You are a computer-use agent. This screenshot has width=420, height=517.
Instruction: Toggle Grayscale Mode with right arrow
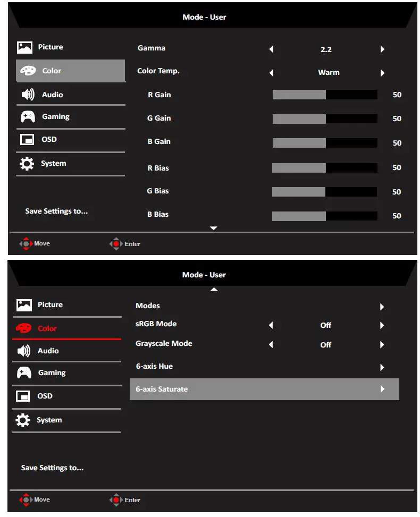click(382, 345)
